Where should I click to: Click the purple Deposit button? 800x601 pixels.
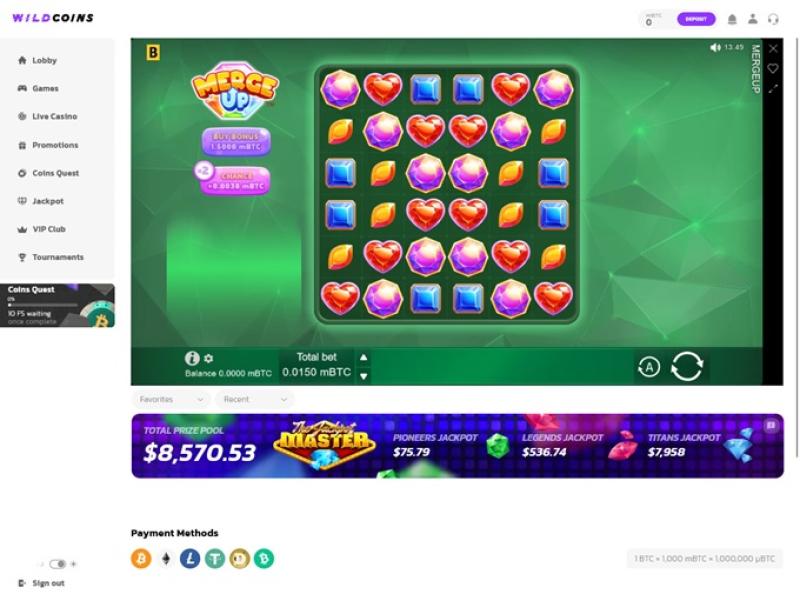point(696,19)
